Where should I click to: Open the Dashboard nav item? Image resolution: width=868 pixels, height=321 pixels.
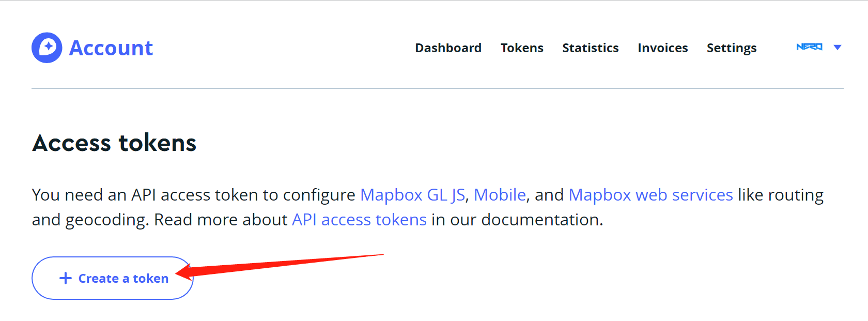(448, 48)
